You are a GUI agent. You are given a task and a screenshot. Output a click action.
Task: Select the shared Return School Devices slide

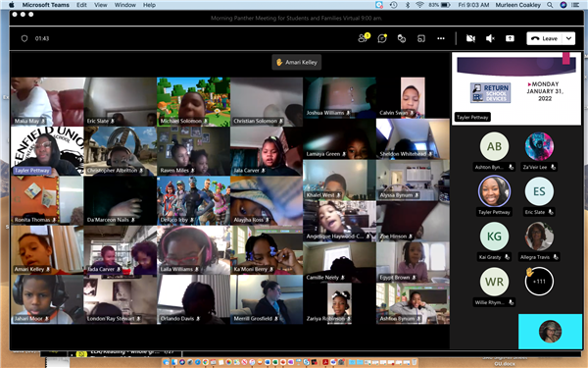pyautogui.click(x=516, y=88)
